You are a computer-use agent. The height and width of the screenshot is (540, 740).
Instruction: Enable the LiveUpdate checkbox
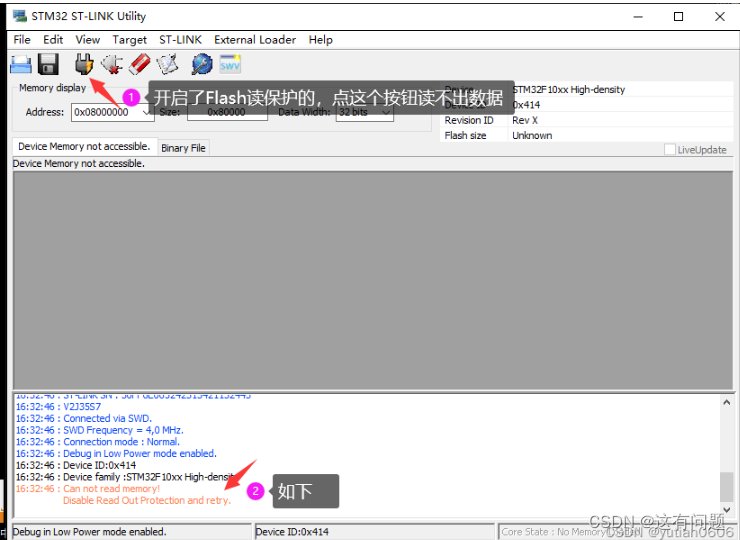670,149
